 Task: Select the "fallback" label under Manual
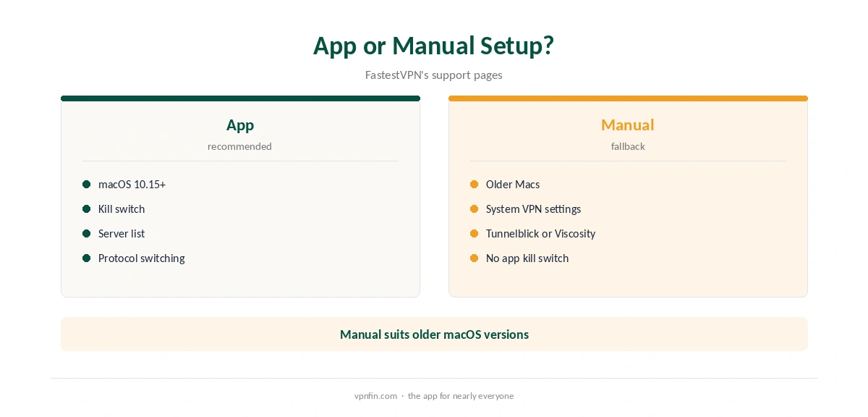628,146
